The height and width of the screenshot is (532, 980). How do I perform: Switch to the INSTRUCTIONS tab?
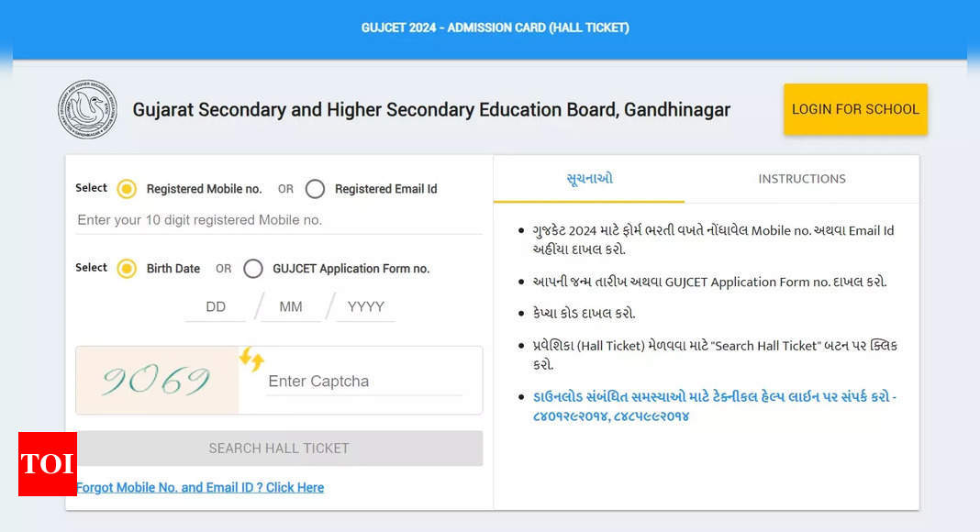point(802,179)
